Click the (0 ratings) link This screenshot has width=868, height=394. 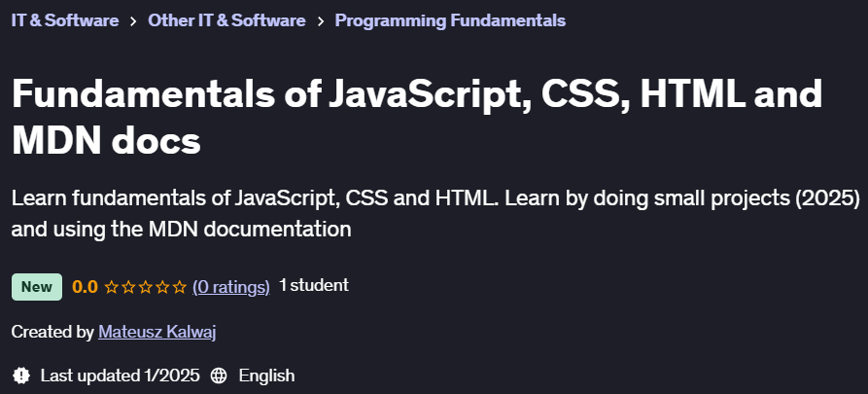(x=230, y=286)
